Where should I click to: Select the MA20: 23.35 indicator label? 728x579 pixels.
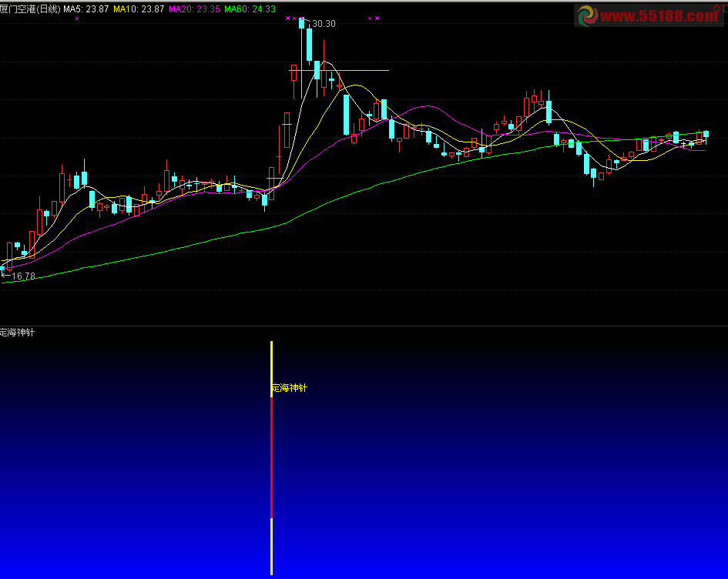(195, 8)
